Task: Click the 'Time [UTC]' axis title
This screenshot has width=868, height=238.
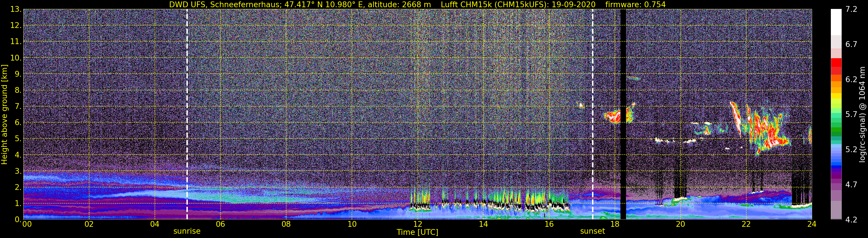Action: point(417,232)
